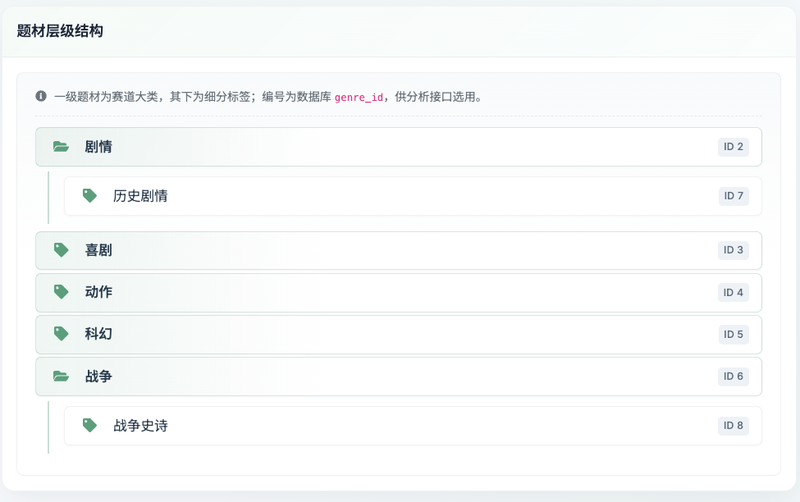The width and height of the screenshot is (800, 502).
Task: Select the 动作 genre row
Action: pos(398,292)
